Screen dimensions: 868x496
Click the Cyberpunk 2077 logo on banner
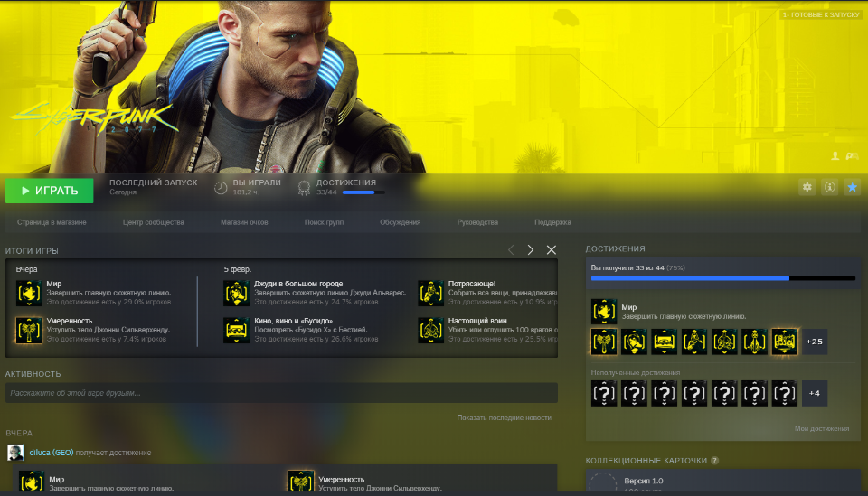(x=93, y=118)
